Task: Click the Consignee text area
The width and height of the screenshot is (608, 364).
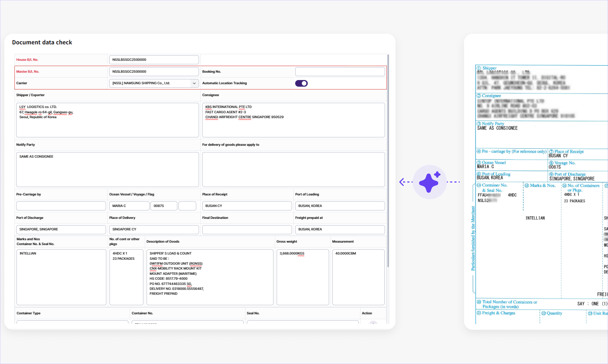Action: (x=293, y=120)
